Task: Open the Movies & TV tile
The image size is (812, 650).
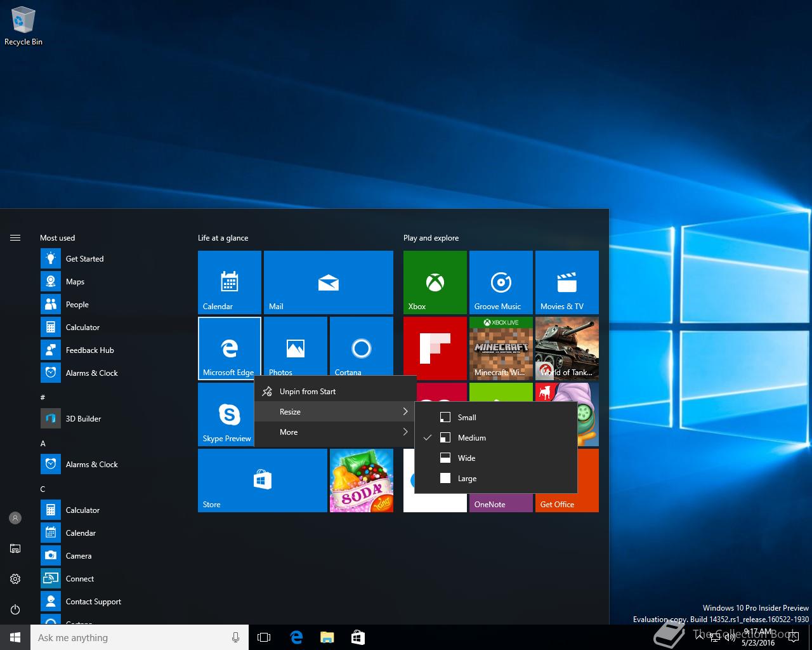Action: pyautogui.click(x=567, y=282)
